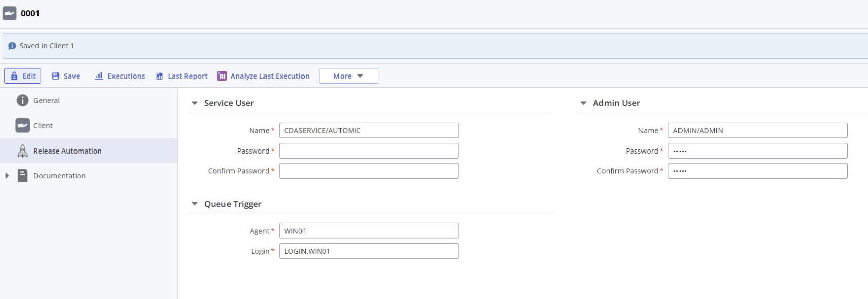
Task: Collapse the Admin User section
Action: (x=583, y=103)
